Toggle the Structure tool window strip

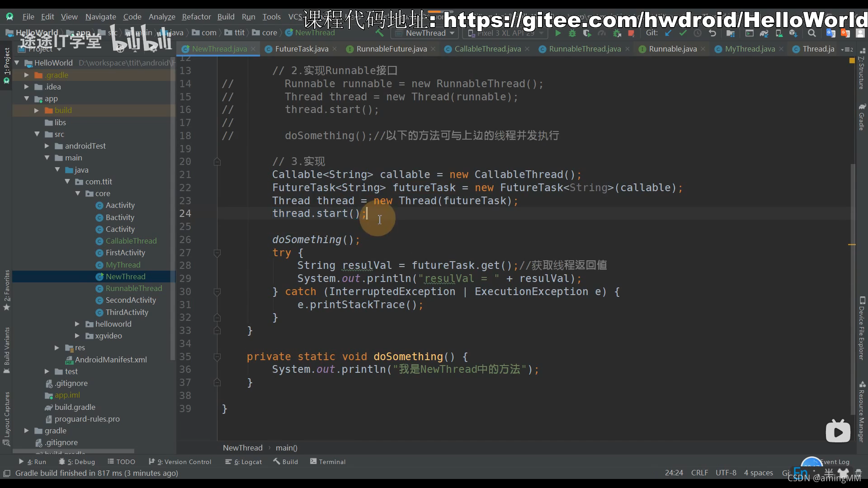pyautogui.click(x=862, y=70)
